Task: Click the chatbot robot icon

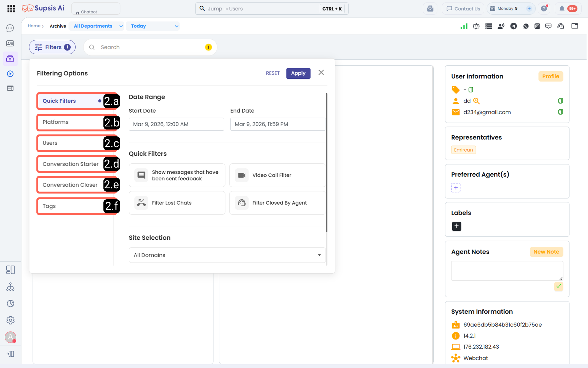Action: (476, 26)
